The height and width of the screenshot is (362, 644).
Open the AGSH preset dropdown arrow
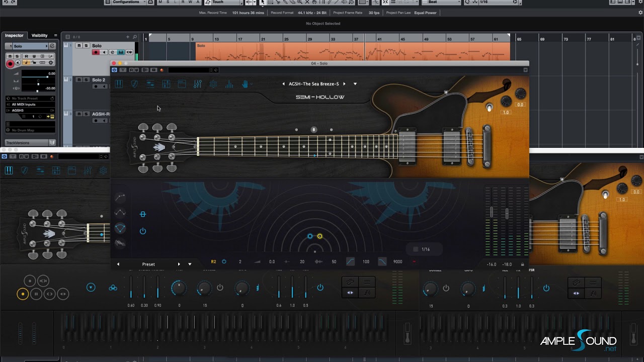[x=355, y=84]
